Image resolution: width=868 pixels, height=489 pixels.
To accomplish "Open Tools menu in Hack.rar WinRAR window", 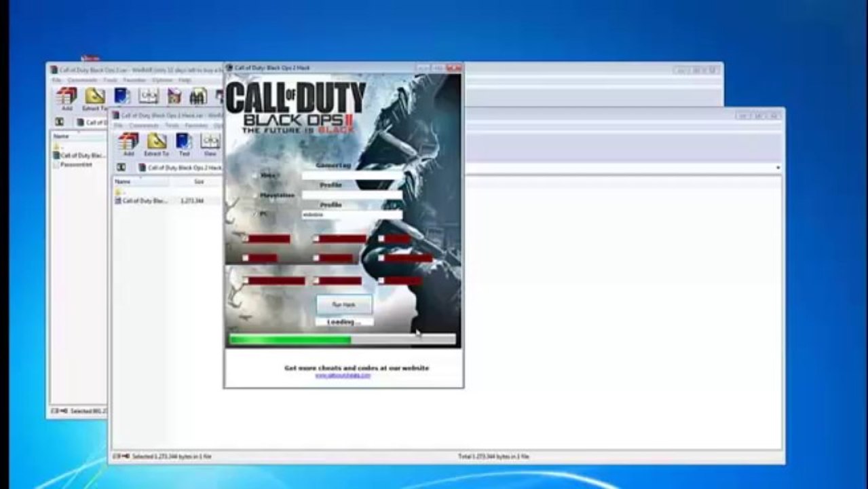I will (172, 126).
